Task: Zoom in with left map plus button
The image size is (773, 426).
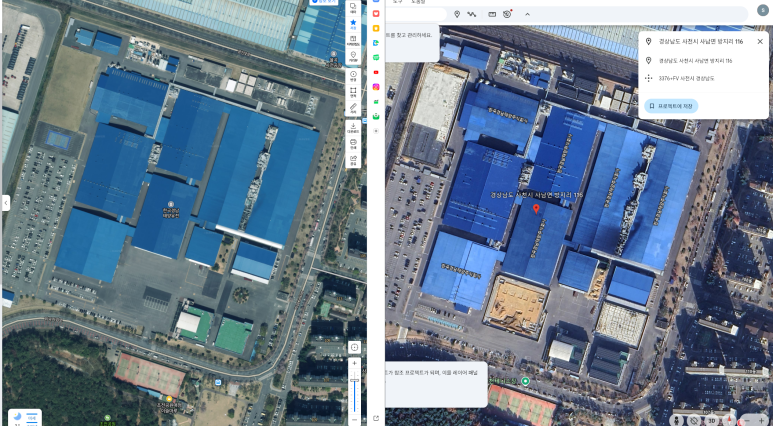Action: [x=354, y=364]
